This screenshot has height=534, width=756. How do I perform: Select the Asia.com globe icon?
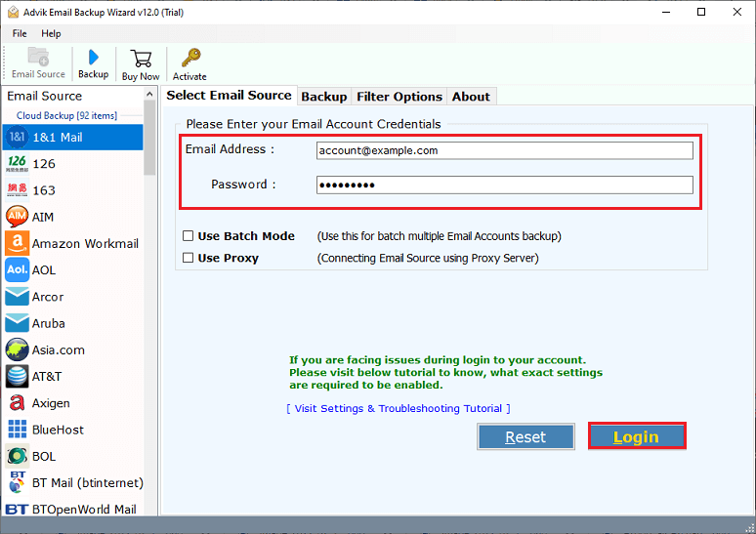click(x=17, y=349)
